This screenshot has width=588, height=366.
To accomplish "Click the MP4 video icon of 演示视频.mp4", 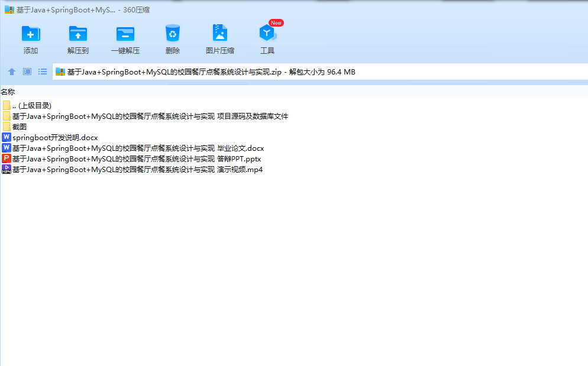I will click(x=7, y=169).
